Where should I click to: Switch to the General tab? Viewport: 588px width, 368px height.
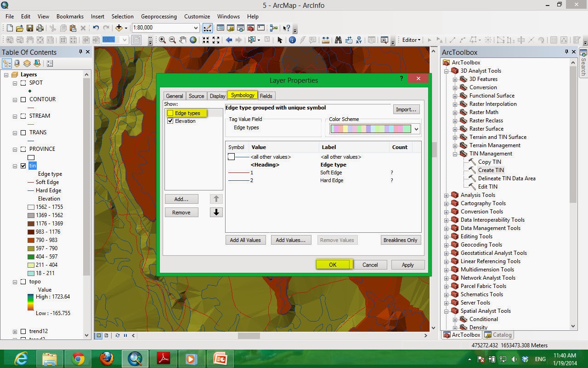click(175, 96)
